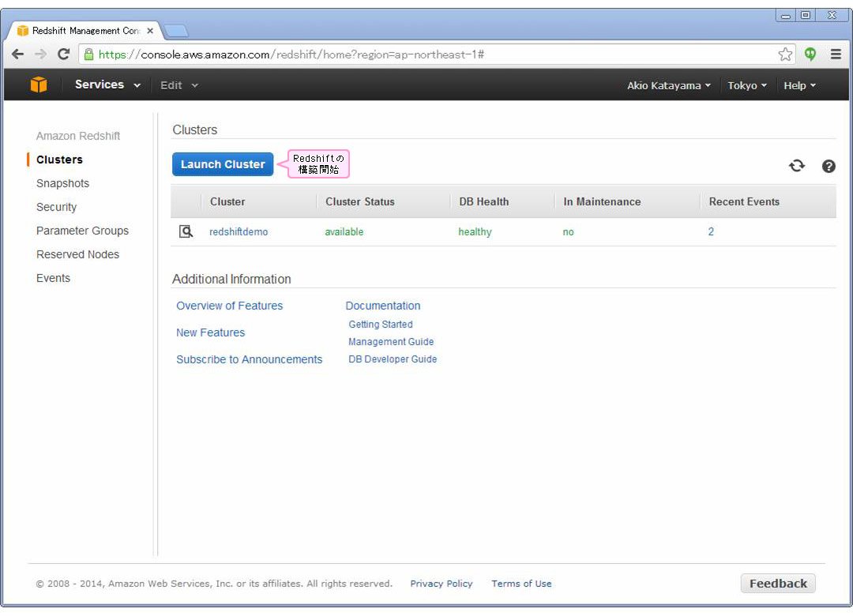The height and width of the screenshot is (616, 853).
Task: Open the Tokyo region selector
Action: click(747, 85)
